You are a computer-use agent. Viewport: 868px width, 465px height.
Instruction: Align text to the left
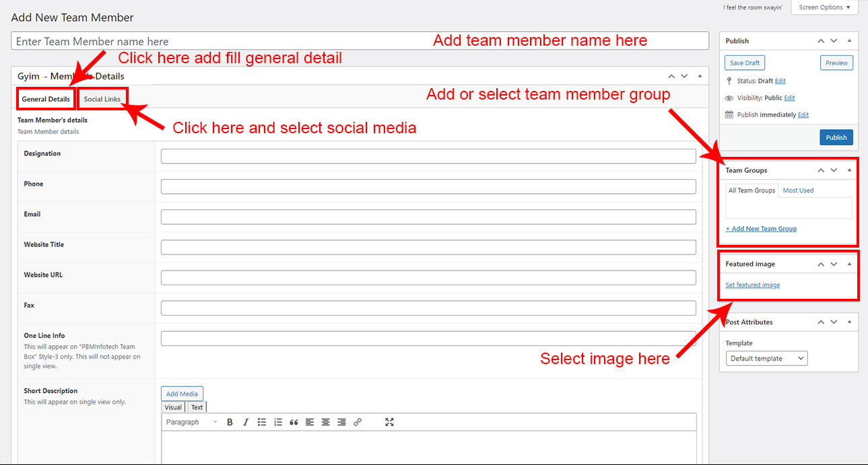(x=310, y=422)
